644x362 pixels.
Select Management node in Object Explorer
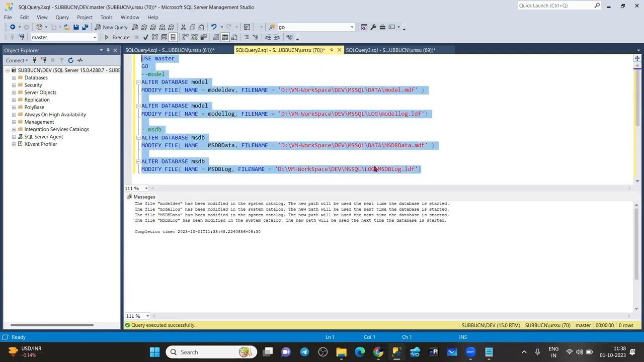pos(39,122)
